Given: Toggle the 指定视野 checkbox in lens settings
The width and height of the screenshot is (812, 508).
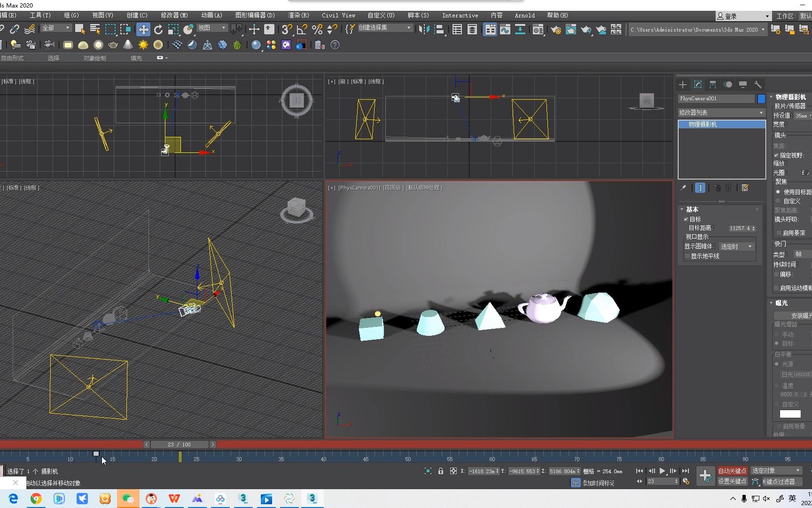Looking at the screenshot, I should click(777, 155).
